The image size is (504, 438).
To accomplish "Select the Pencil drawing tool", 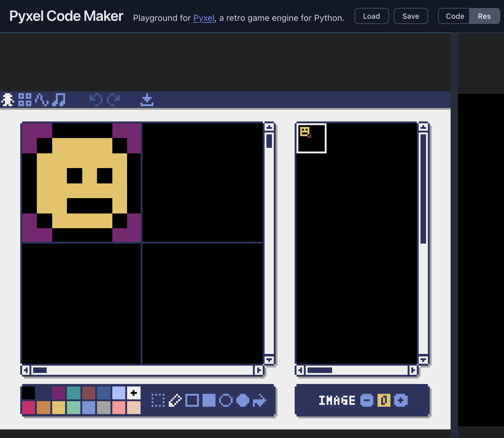I will click(175, 401).
